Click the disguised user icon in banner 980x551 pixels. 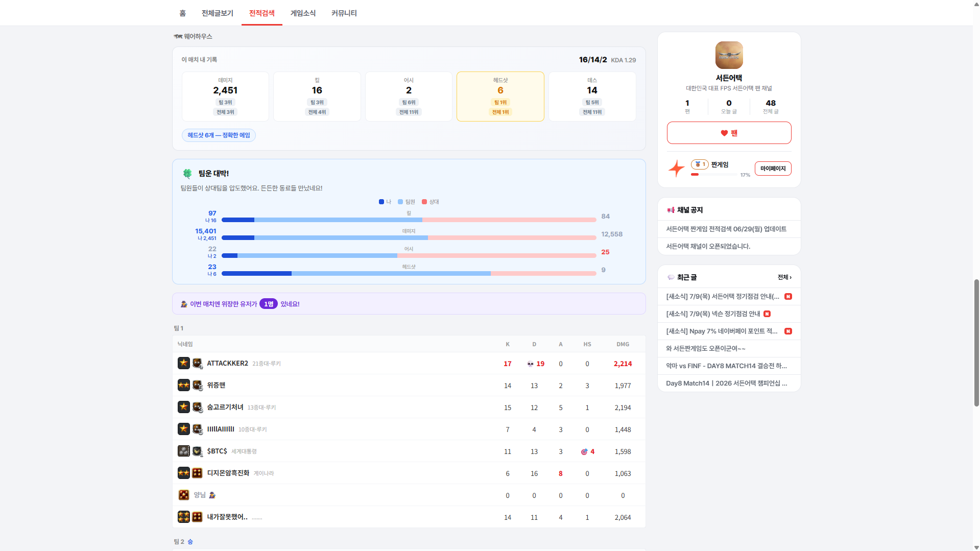[184, 304]
